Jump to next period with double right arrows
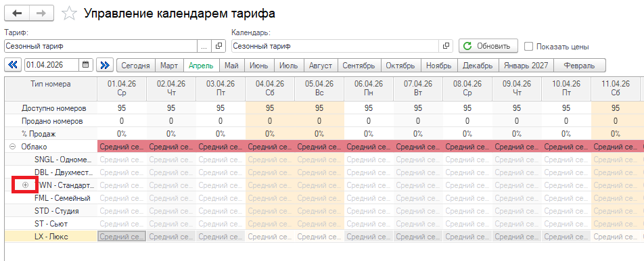Image resolution: width=644 pixels, height=261 pixels. 105,65
